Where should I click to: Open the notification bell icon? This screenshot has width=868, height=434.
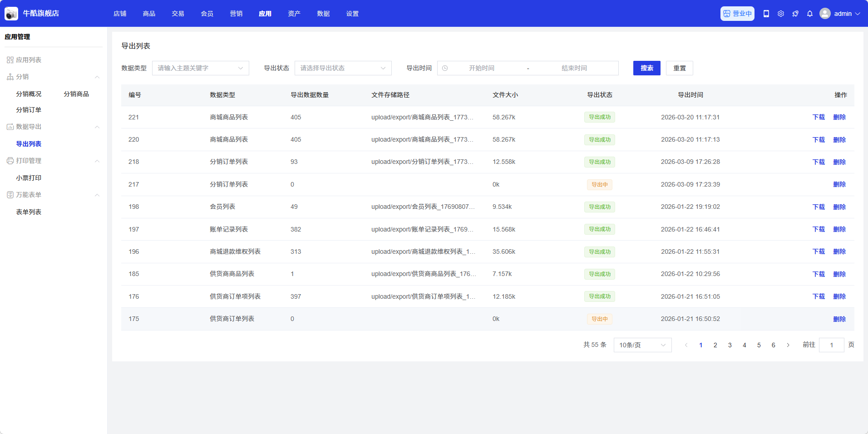(810, 14)
